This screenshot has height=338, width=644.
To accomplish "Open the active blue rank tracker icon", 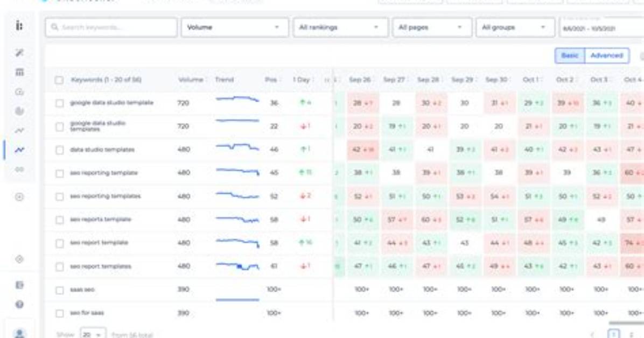I will tap(19, 150).
